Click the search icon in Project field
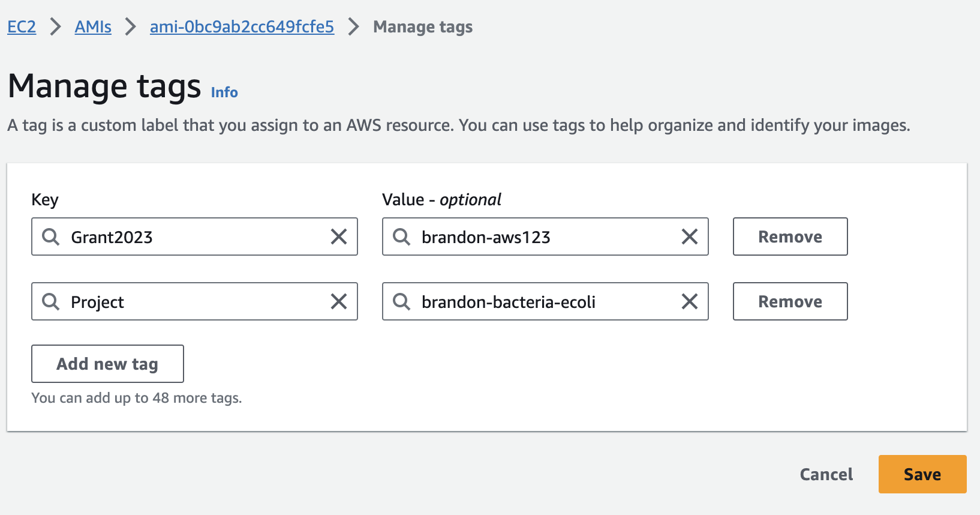The width and height of the screenshot is (980, 515). point(51,302)
